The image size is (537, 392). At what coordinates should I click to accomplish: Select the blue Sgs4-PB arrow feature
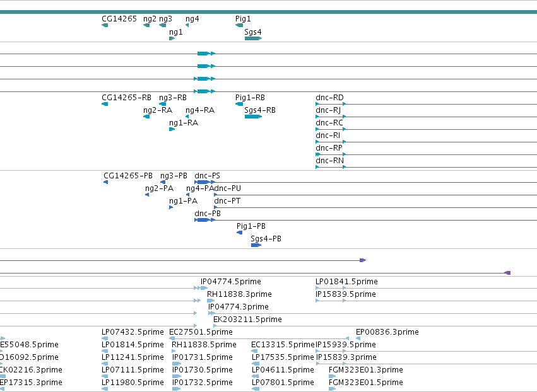click(256, 245)
